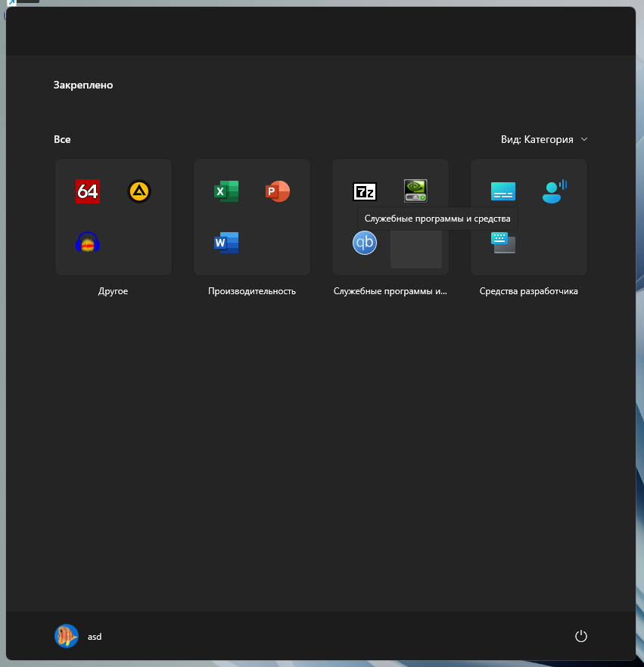This screenshot has width=644, height=667.
Task: Click the power button
Action: 581,637
